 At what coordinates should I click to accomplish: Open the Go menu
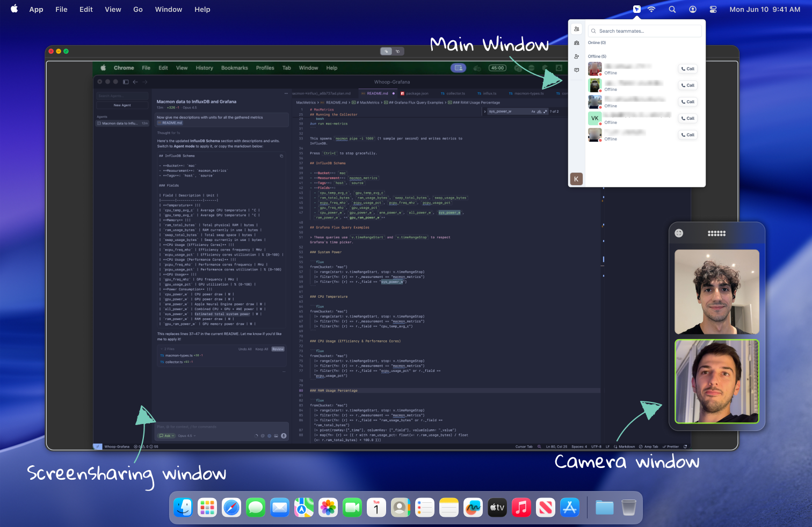coord(138,9)
